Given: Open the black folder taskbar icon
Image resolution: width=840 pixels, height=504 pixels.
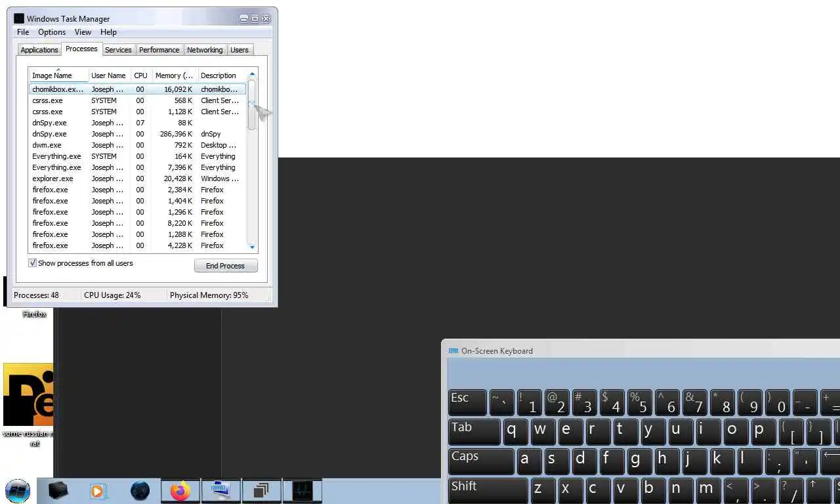Looking at the screenshot, I should point(58,490).
